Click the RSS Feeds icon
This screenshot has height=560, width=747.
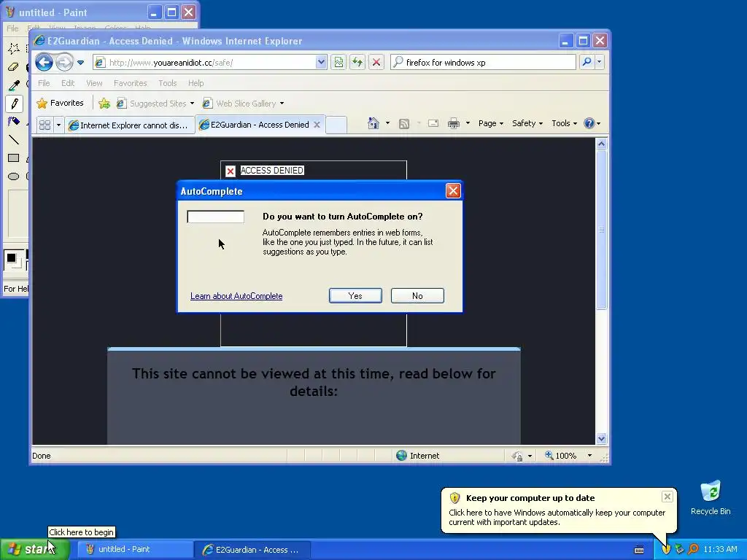404,124
